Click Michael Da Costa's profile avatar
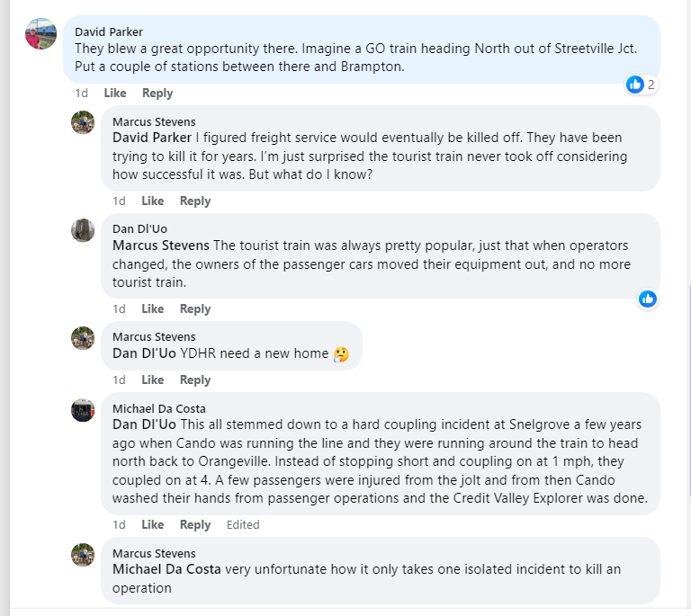The image size is (691, 616). pyautogui.click(x=83, y=410)
